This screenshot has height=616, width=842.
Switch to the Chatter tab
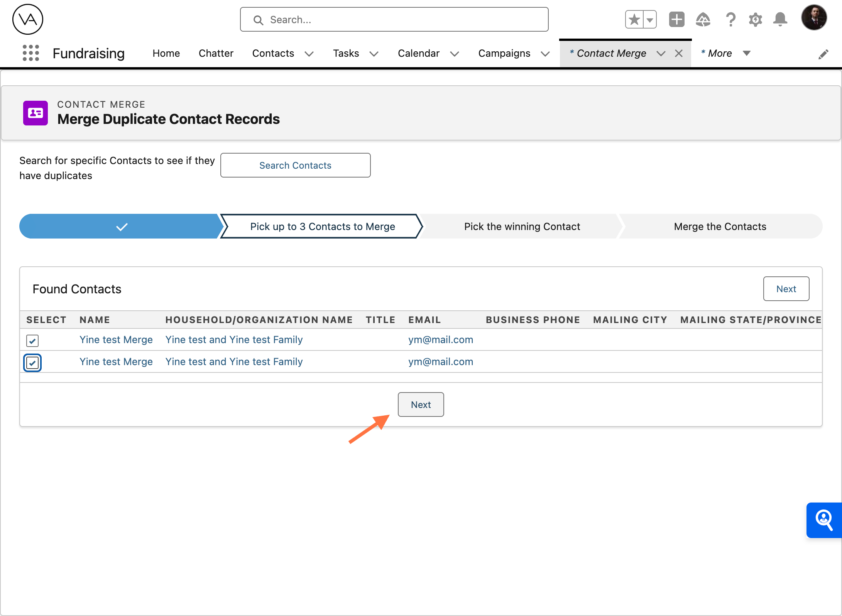216,53
